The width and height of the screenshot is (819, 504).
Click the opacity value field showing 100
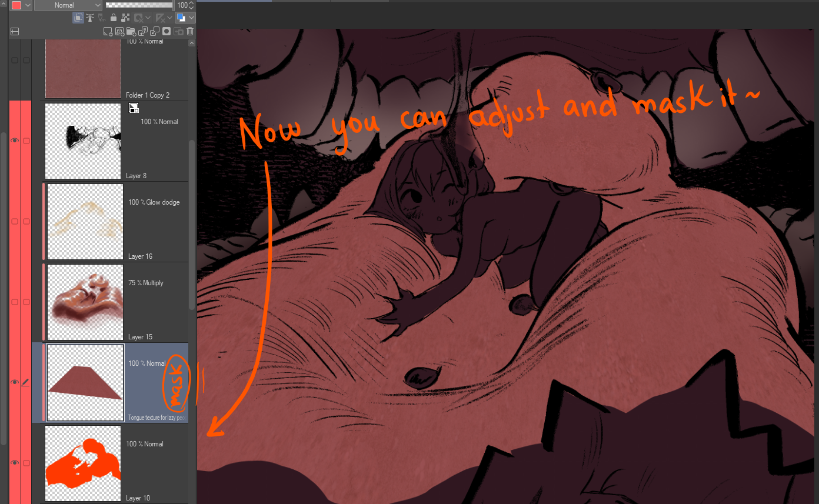182,5
